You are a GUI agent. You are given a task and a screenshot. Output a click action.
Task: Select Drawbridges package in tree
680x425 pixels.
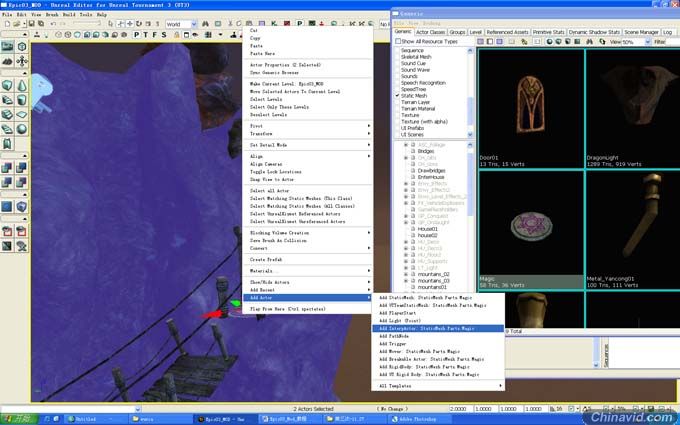(431, 171)
